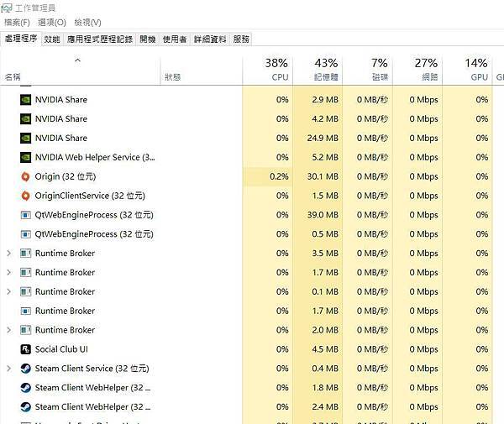
Task: Open the 選項(O) menu
Action: (x=52, y=23)
